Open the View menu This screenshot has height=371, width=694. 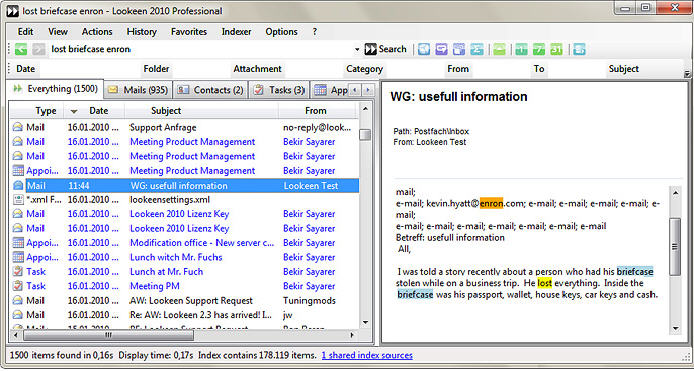[x=58, y=32]
